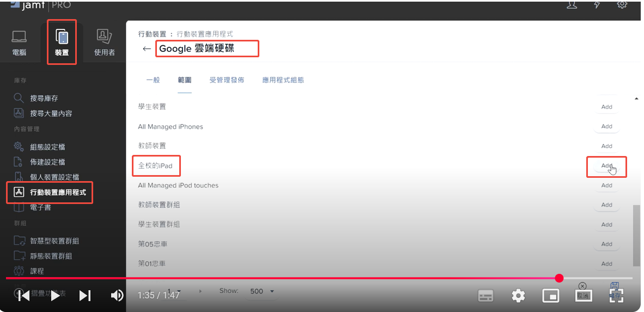Switch to miniplayer mode
The image size is (644, 312).
coord(551,296)
